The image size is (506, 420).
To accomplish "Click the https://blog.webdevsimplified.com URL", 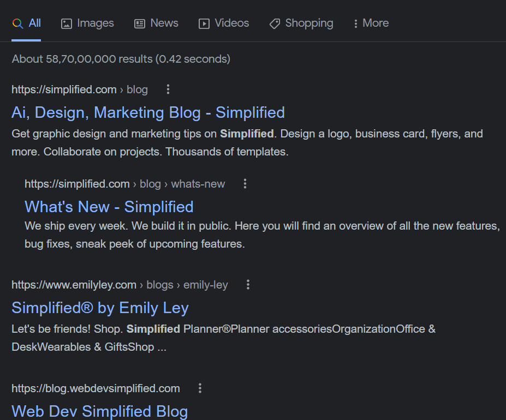I will tap(96, 388).
